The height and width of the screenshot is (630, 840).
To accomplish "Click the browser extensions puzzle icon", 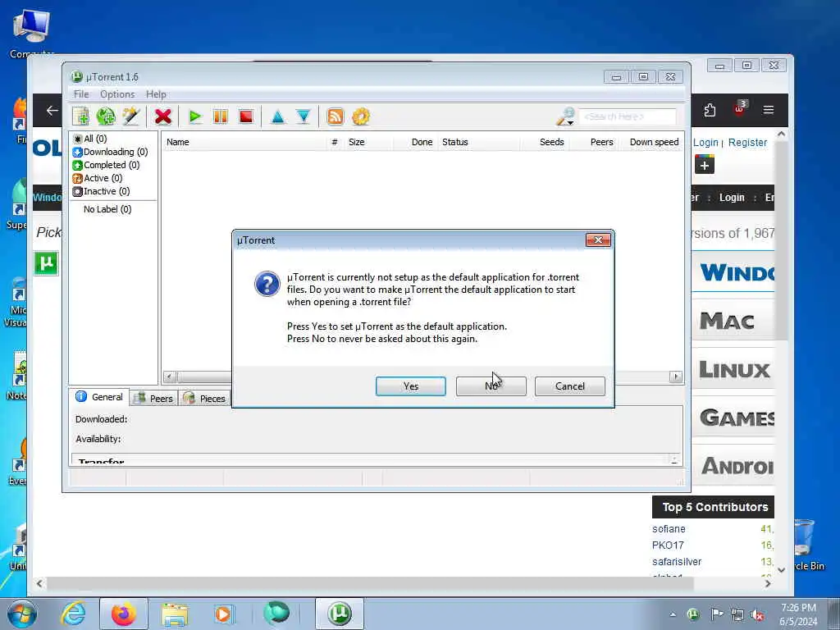I will point(710,110).
